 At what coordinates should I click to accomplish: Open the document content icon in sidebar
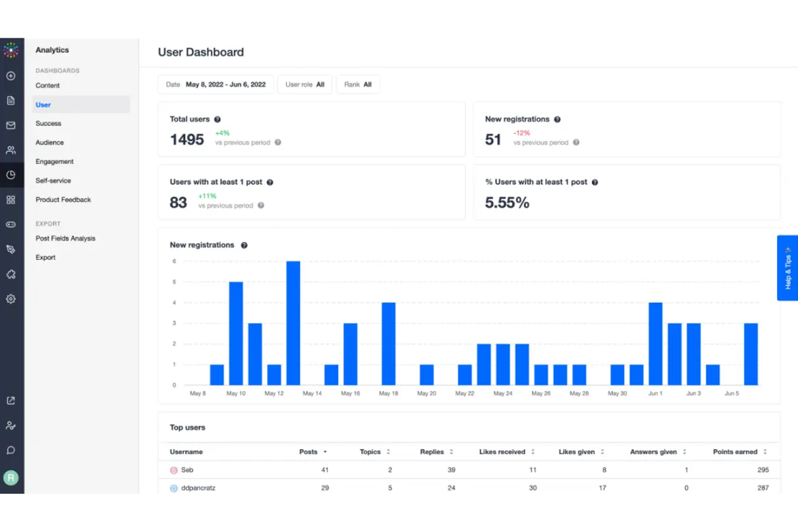[11, 101]
